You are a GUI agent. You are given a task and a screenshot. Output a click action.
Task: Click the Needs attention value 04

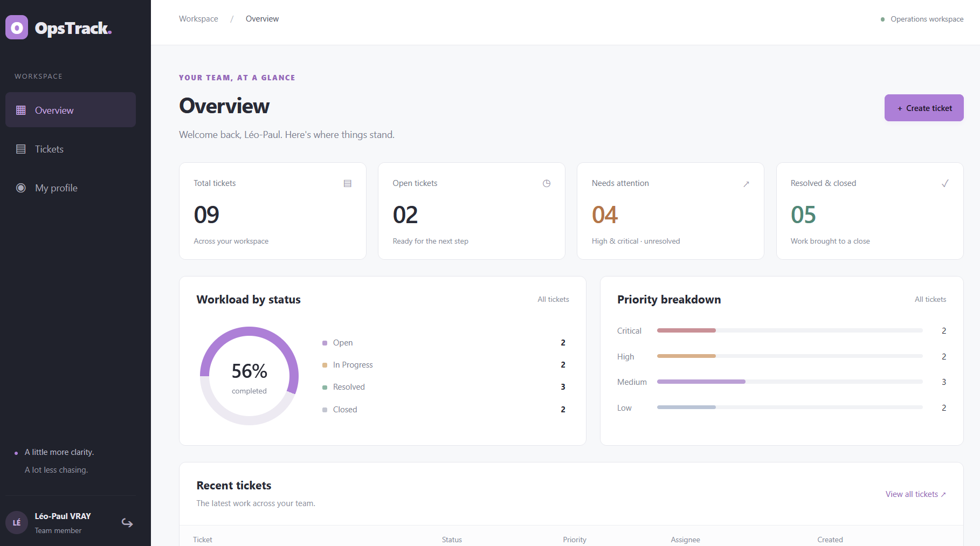tap(605, 215)
